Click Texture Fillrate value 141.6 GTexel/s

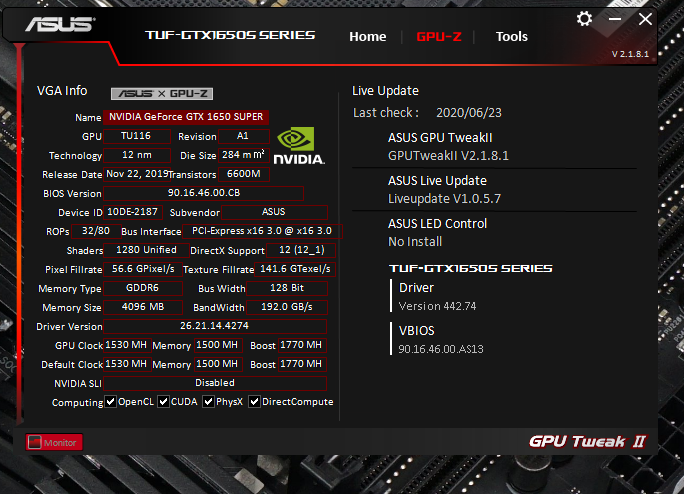point(295,269)
